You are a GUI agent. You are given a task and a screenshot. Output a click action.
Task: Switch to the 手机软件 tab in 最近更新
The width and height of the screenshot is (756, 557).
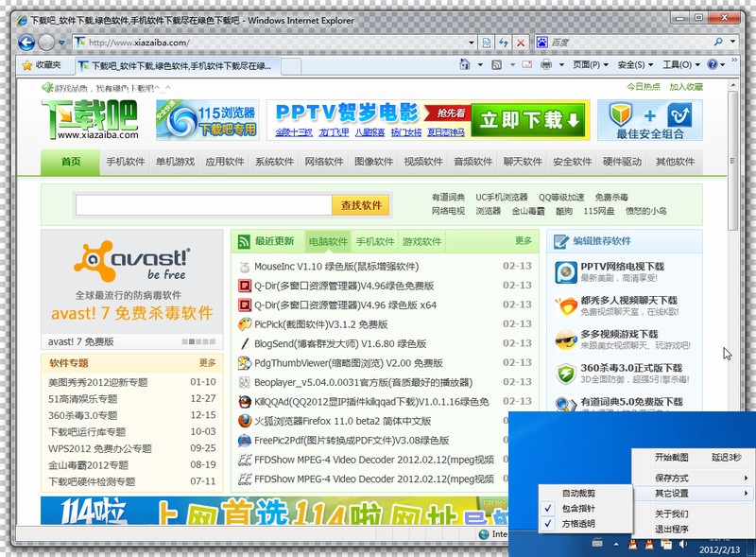375,241
